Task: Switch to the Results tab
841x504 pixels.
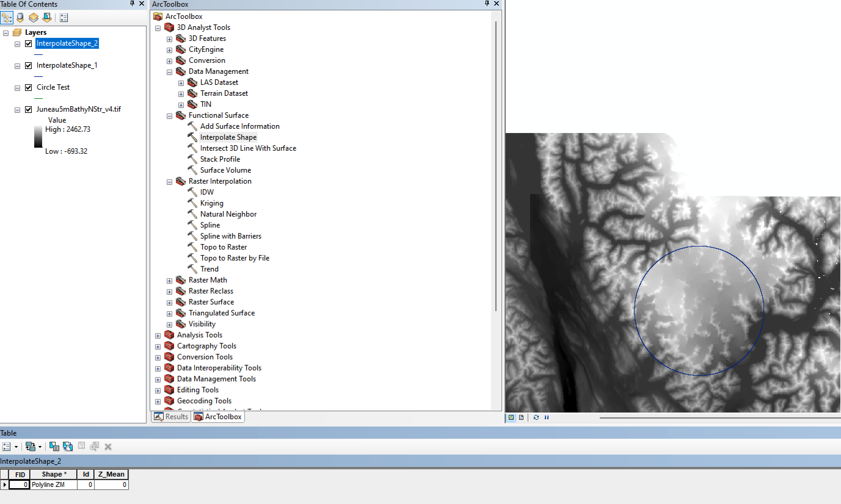Action: (171, 417)
